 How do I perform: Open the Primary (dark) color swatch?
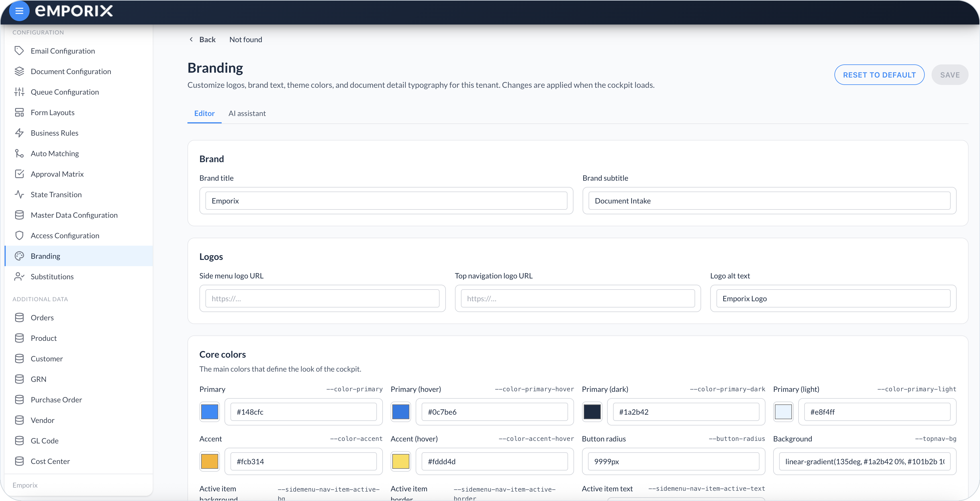(592, 412)
